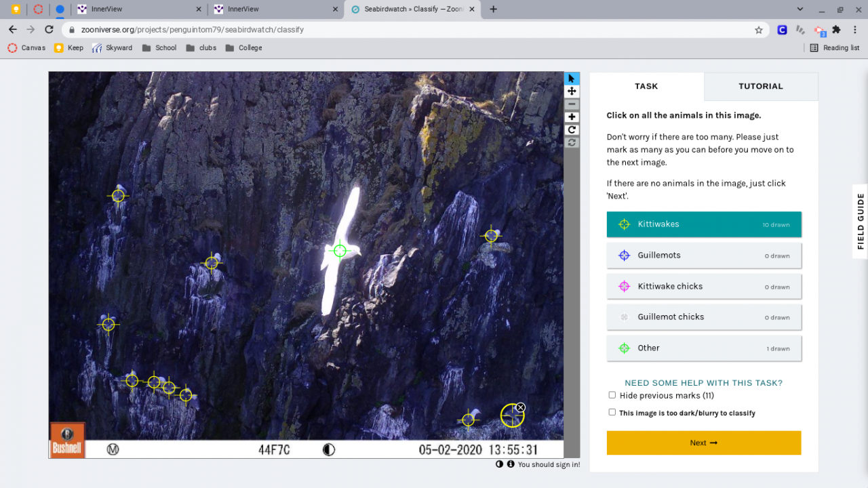868x488 pixels.
Task: Expand the clubs bookmarks folder
Action: pos(201,48)
